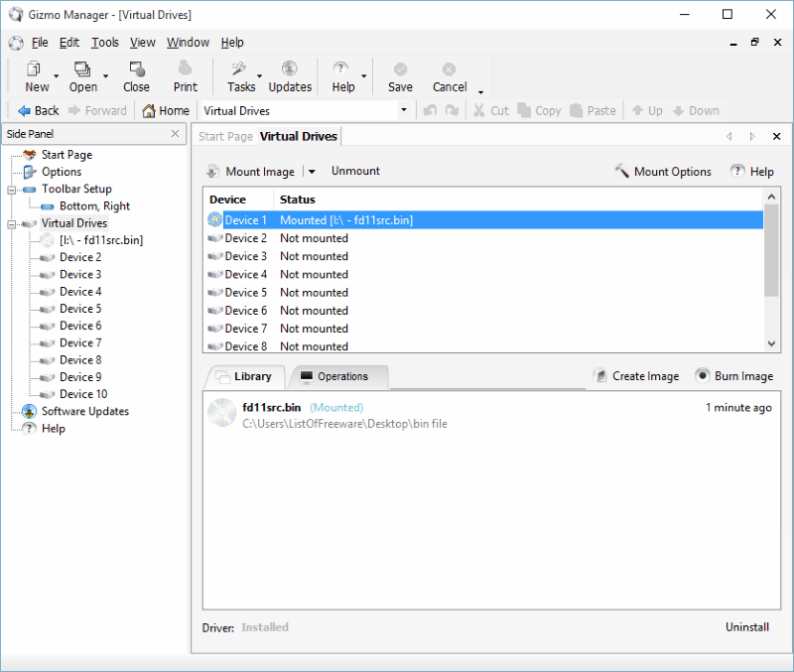Click the Copy icon in navigation bar
This screenshot has height=672, width=794.
coord(524,110)
